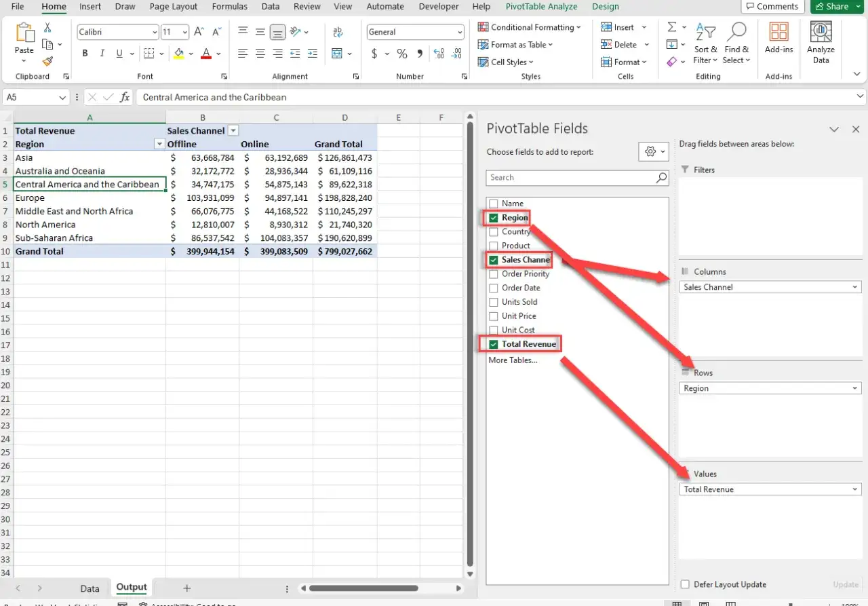The width and height of the screenshot is (868, 606).
Task: Click in the PivotTable Fields search box
Action: (x=577, y=178)
